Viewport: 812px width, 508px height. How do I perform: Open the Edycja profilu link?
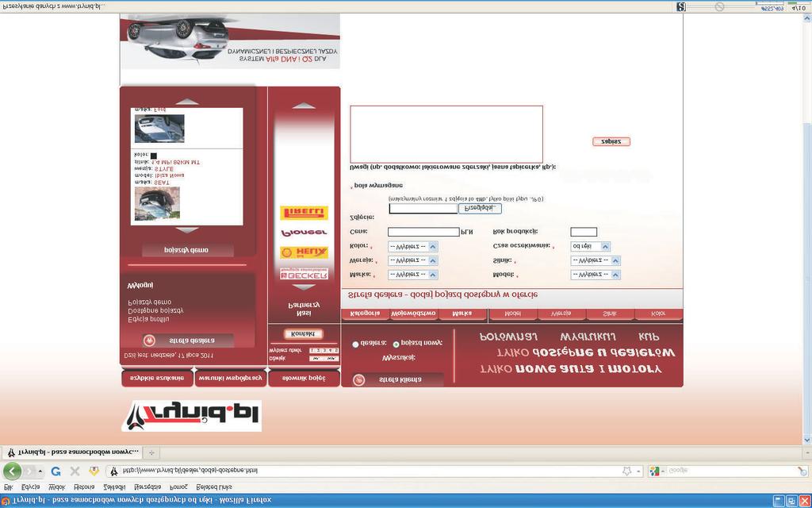pos(148,320)
